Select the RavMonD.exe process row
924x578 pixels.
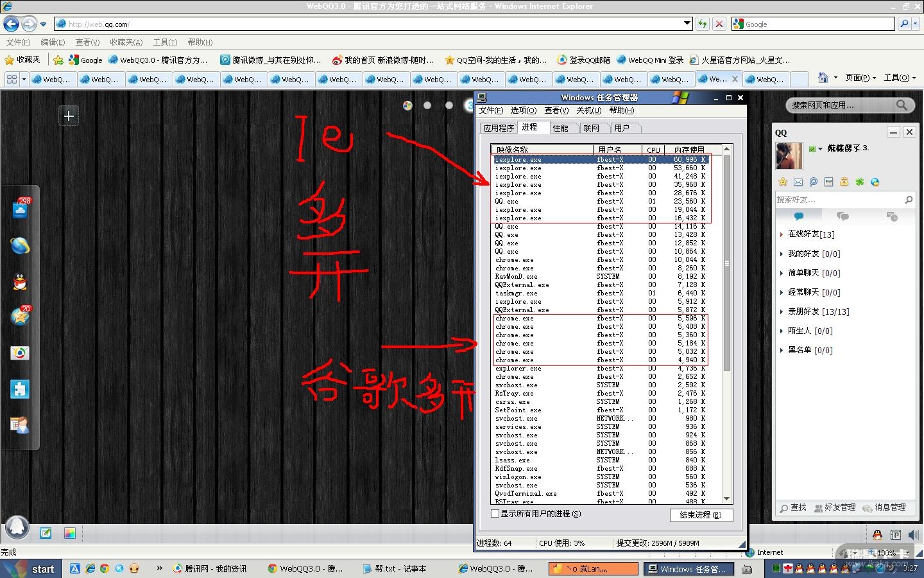[599, 277]
